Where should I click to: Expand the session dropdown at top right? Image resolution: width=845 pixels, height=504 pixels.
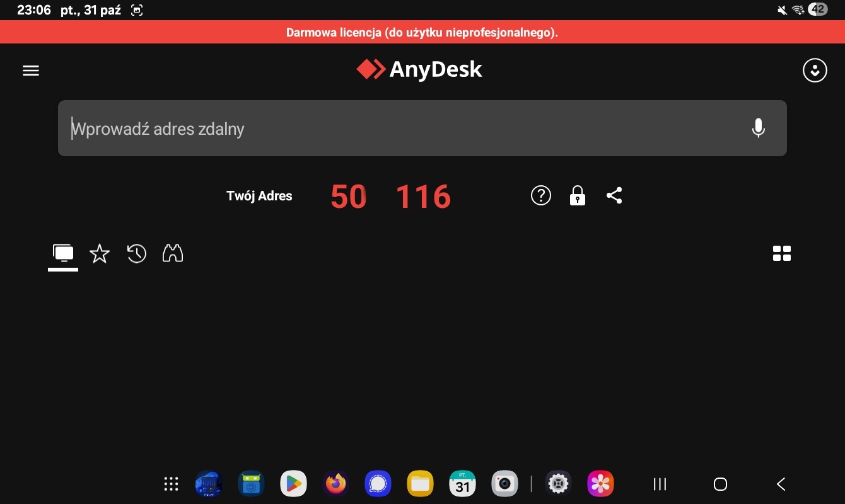(815, 71)
